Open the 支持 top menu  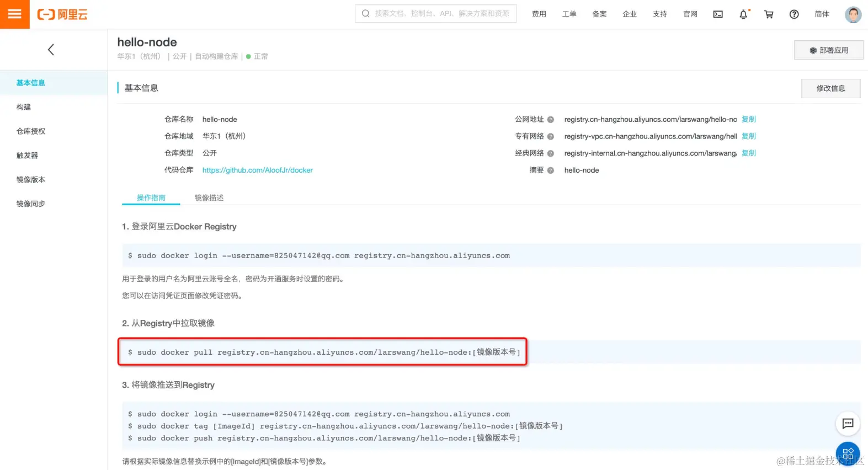pyautogui.click(x=660, y=14)
